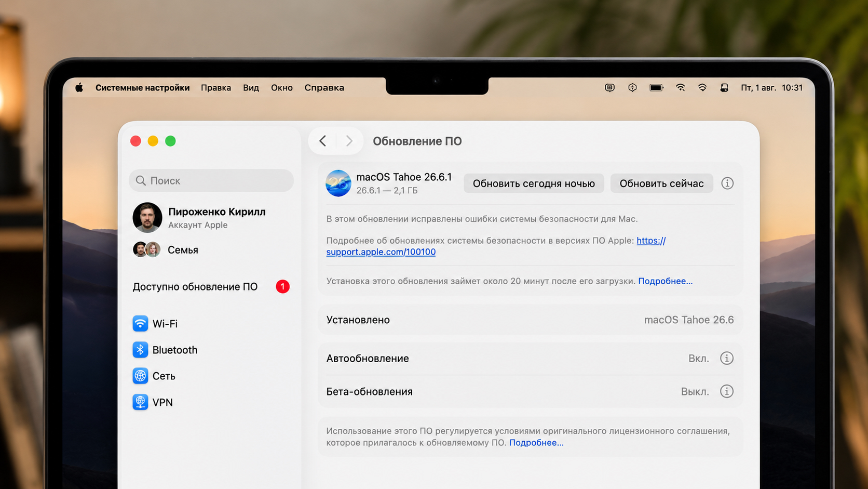Go back with the left chevron
Screen dimensions: 868x489
[x=323, y=141]
